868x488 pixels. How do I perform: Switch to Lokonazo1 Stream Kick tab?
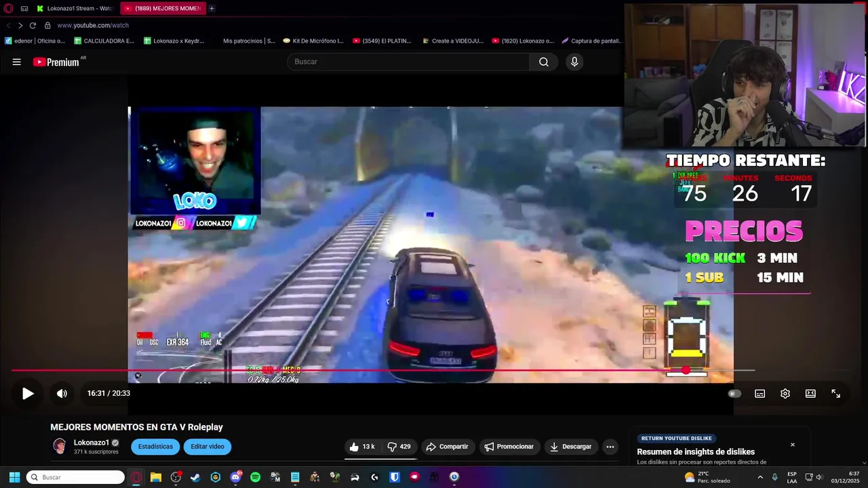point(75,8)
